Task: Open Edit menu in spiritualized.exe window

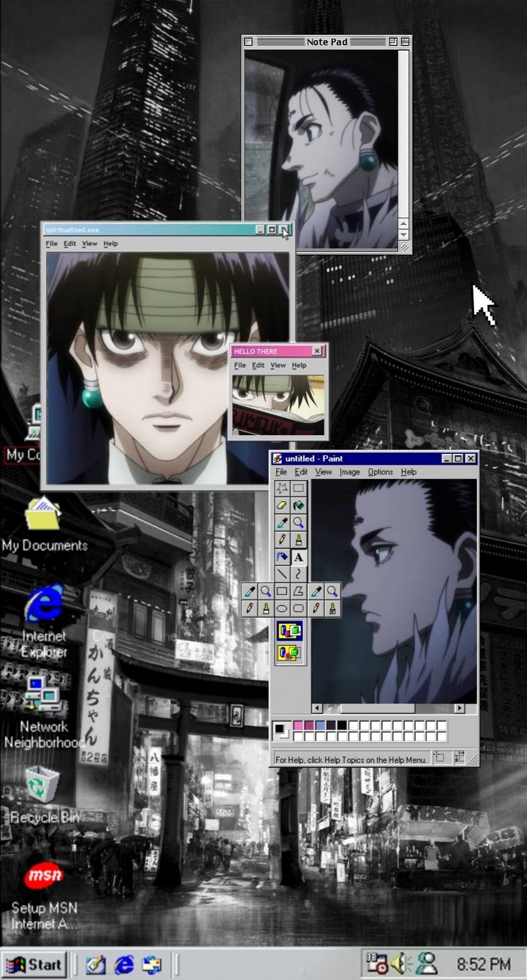Action: pyautogui.click(x=70, y=243)
